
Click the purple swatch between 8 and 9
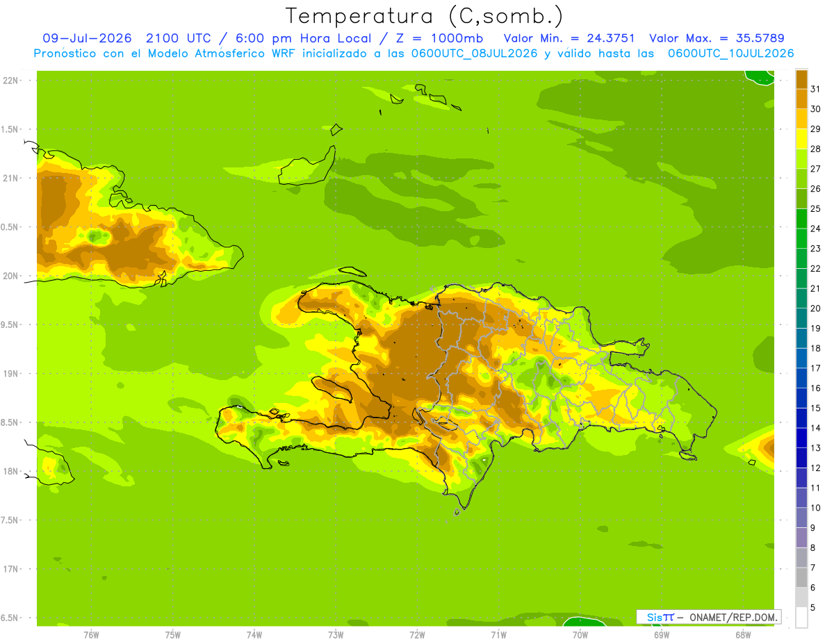click(x=801, y=538)
